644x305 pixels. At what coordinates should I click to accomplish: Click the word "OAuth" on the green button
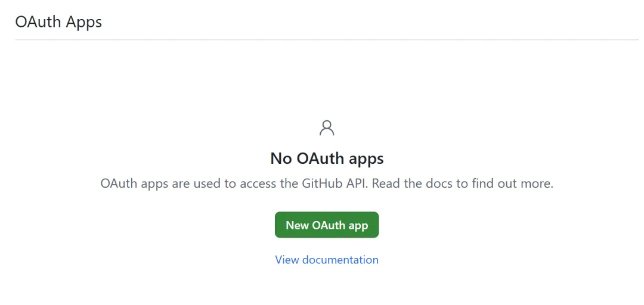[x=327, y=225]
